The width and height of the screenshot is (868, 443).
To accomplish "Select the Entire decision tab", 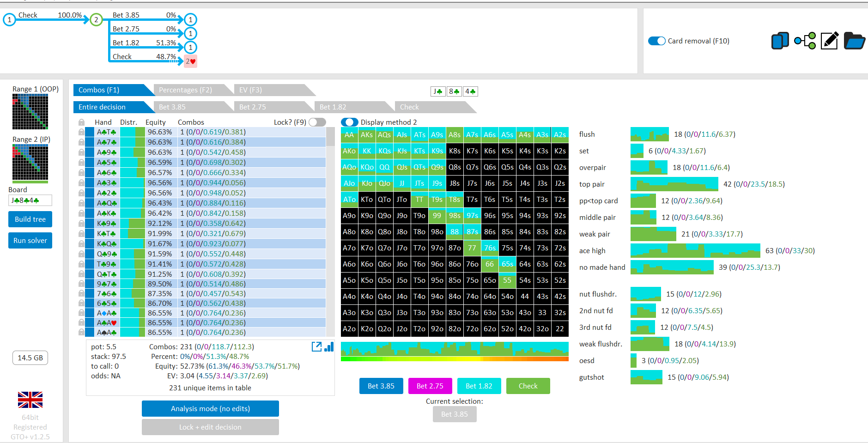I will coord(113,107).
